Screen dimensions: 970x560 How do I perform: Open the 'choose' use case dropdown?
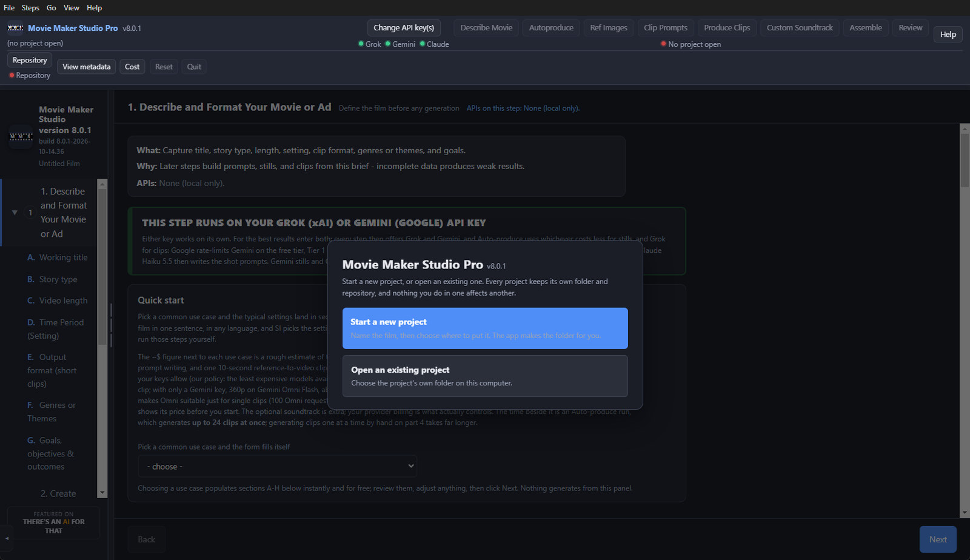tap(278, 466)
